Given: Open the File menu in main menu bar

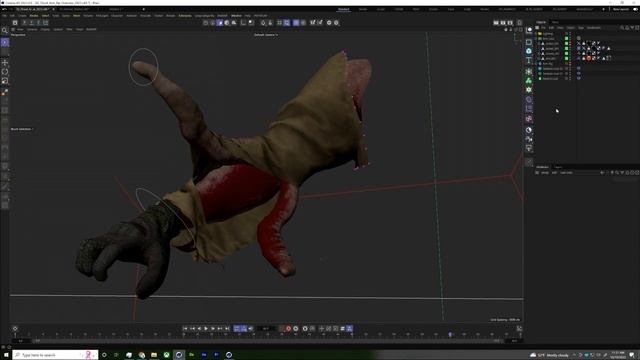Looking at the screenshot, I should click(x=4, y=16).
